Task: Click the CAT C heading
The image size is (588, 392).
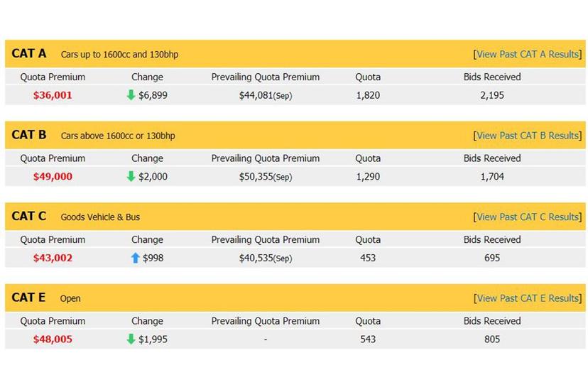Action: 29,216
